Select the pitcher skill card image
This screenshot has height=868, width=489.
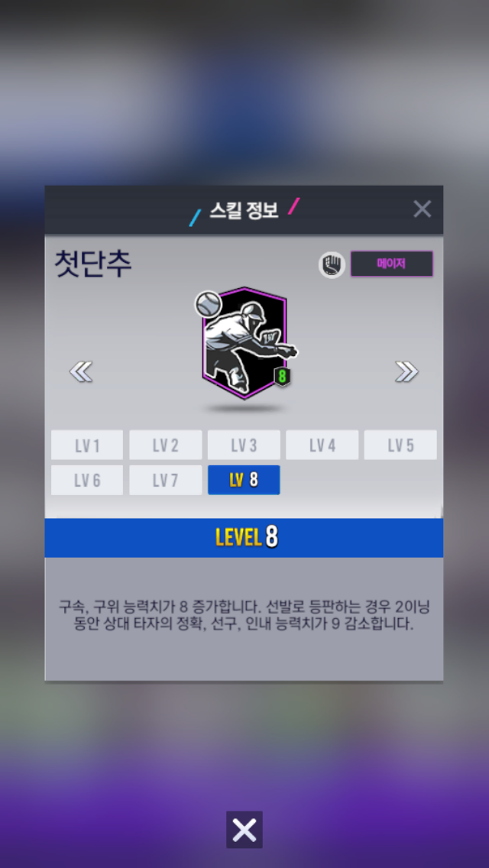pyautogui.click(x=245, y=343)
